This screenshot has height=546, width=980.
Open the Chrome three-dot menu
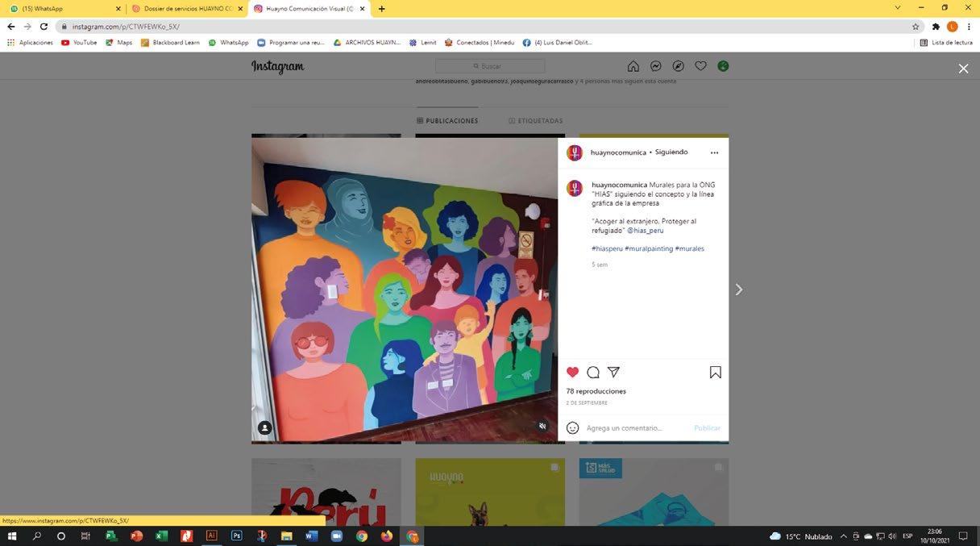tap(970, 27)
